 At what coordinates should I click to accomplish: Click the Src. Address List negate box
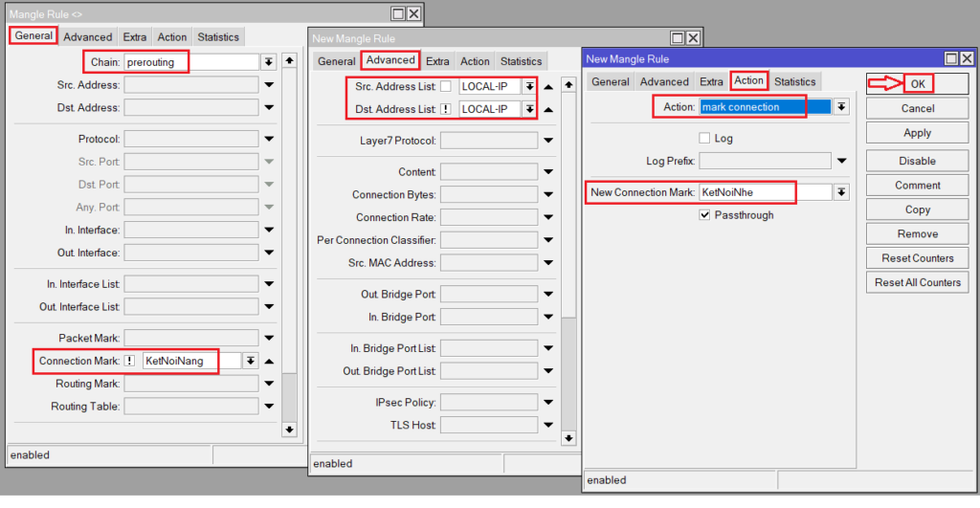[x=446, y=87]
